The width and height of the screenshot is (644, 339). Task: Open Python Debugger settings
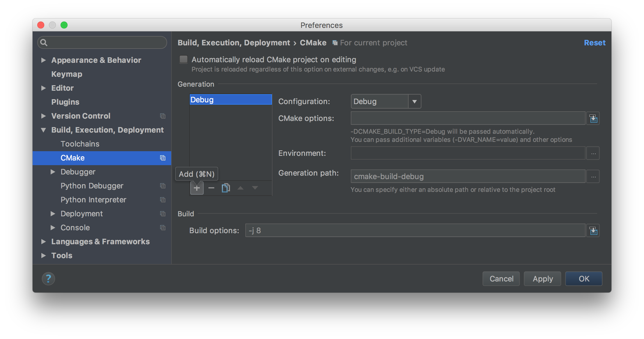pos(92,186)
